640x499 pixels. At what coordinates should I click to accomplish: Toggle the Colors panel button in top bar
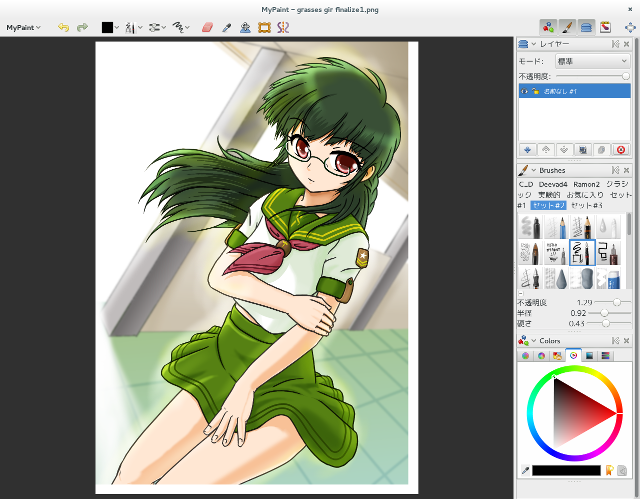(x=549, y=27)
